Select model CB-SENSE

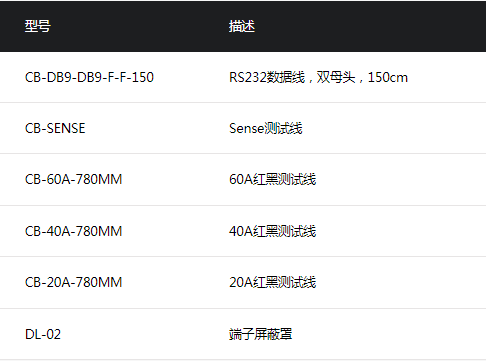tap(55, 128)
